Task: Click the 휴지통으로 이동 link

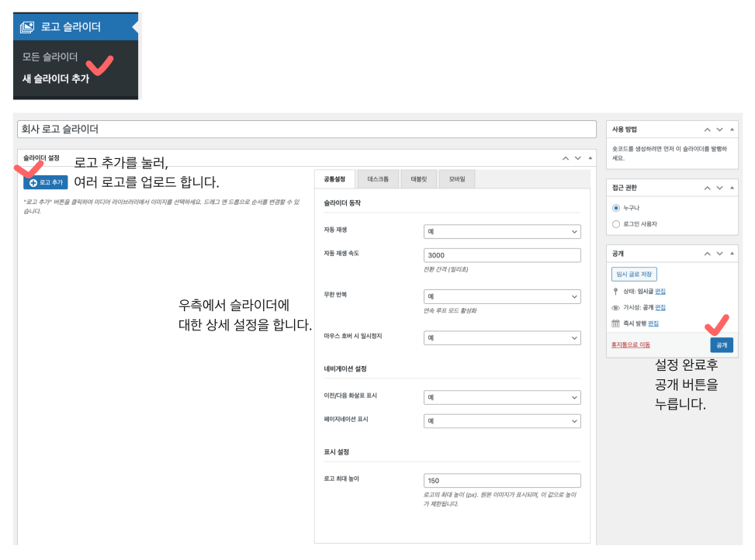Action: pyautogui.click(x=631, y=344)
